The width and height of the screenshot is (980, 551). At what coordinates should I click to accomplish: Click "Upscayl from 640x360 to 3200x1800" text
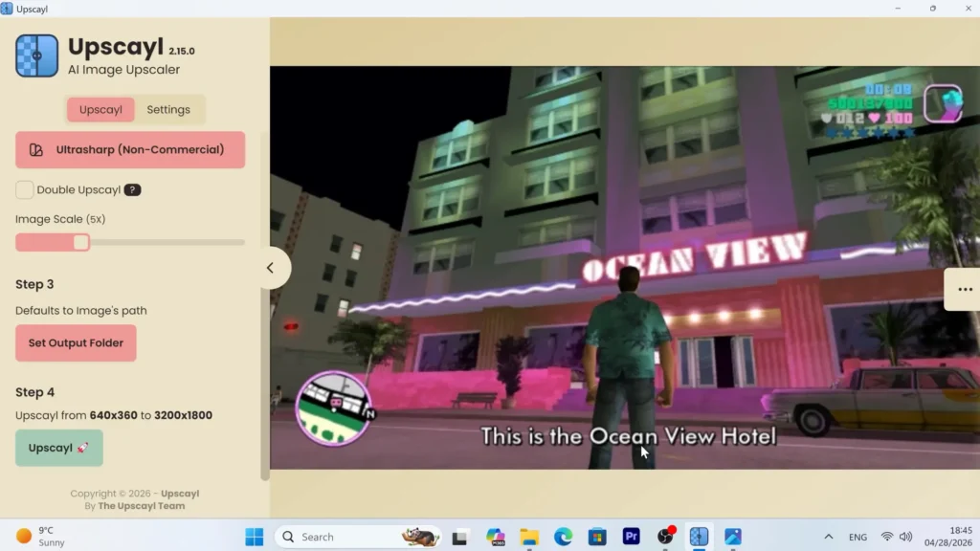[x=114, y=415]
